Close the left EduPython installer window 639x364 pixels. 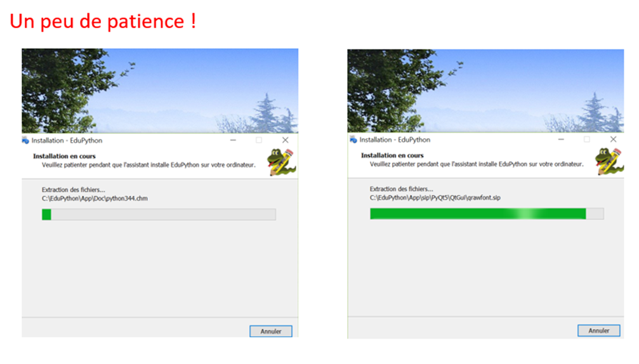(285, 140)
